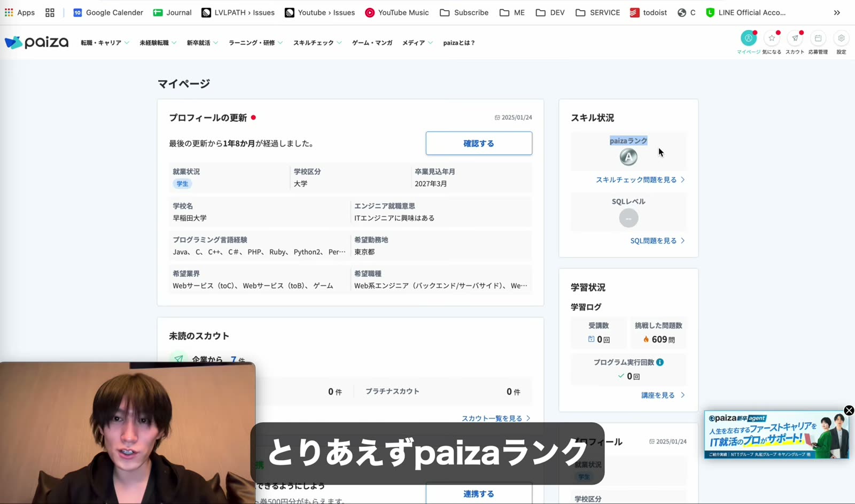This screenshot has width=855, height=504.
Task: Open paizaとは？ menu item
Action: tap(458, 43)
